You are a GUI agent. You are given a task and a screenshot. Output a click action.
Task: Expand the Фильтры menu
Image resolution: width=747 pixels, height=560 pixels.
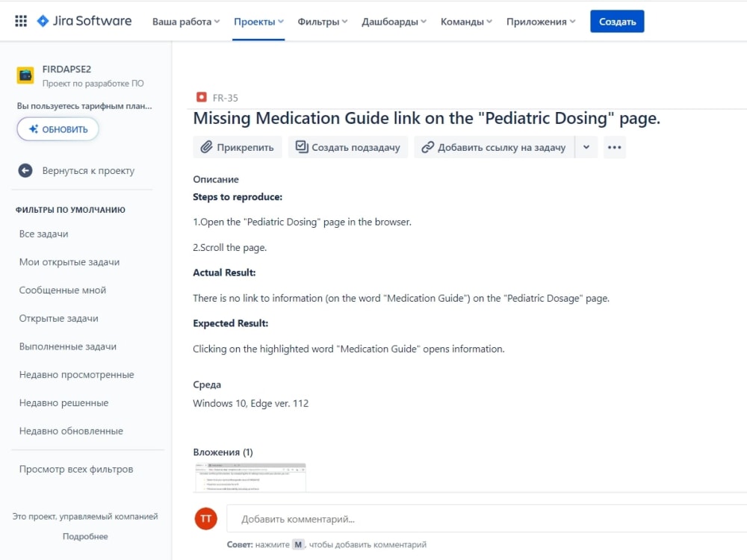[323, 22]
